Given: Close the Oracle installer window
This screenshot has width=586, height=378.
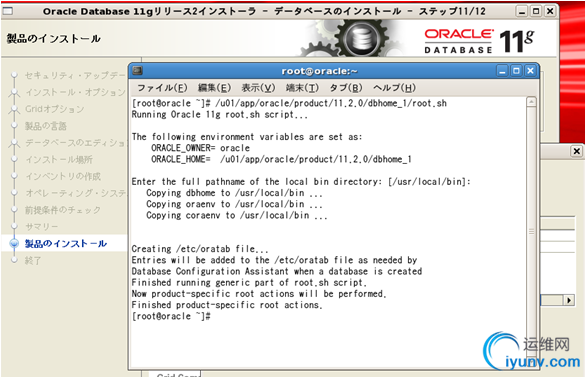Looking at the screenshot, I should (x=550, y=11).
